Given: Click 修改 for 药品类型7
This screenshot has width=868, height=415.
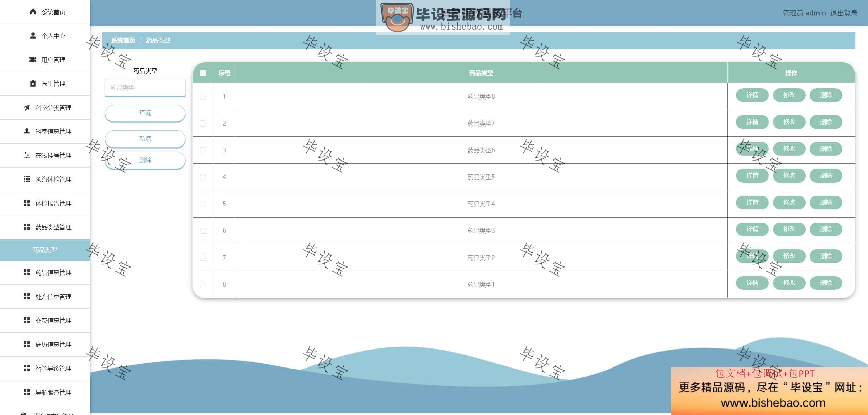Looking at the screenshot, I should point(789,122).
